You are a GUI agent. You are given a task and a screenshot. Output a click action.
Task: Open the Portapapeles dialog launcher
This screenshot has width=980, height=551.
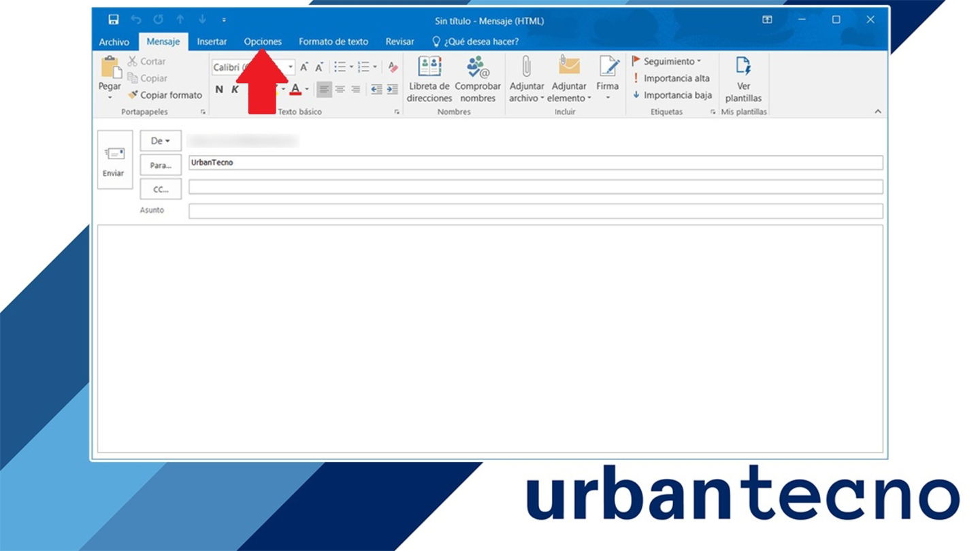(x=203, y=112)
